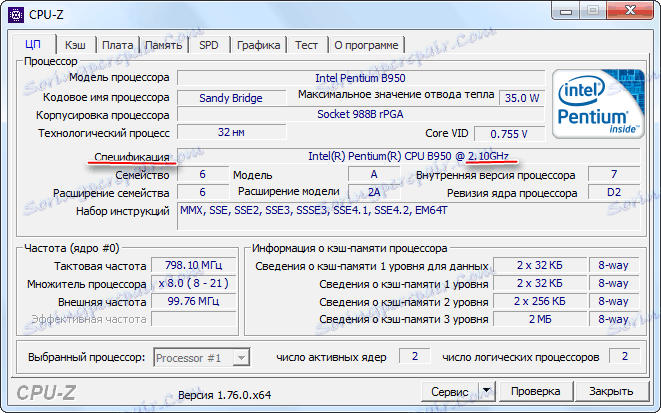Select the Sandy Bridge code name value
The image size is (661, 413).
pos(231,98)
